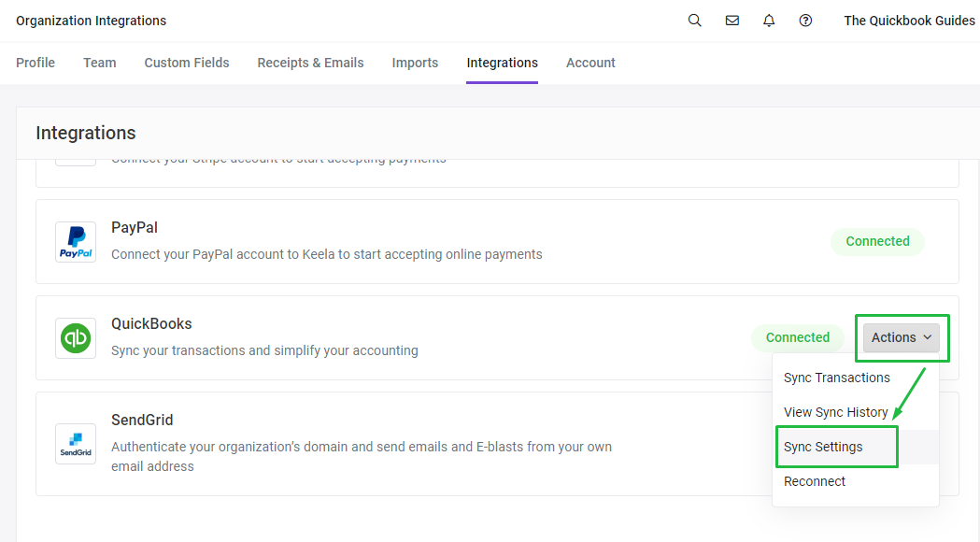This screenshot has width=980, height=542.
Task: Open Sync Settings from the Actions menu
Action: (x=823, y=447)
